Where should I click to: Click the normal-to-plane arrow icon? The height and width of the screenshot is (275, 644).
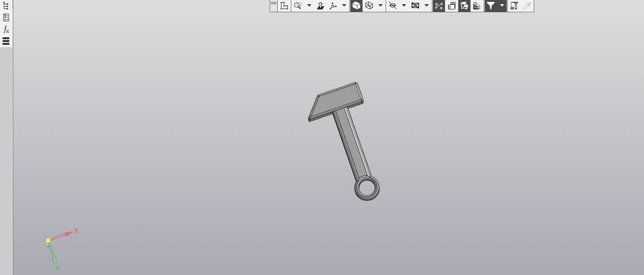[321, 6]
